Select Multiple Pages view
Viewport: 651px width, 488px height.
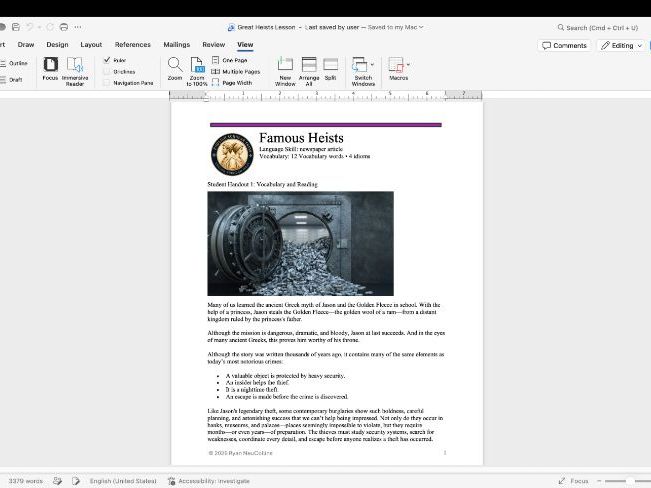(x=236, y=71)
